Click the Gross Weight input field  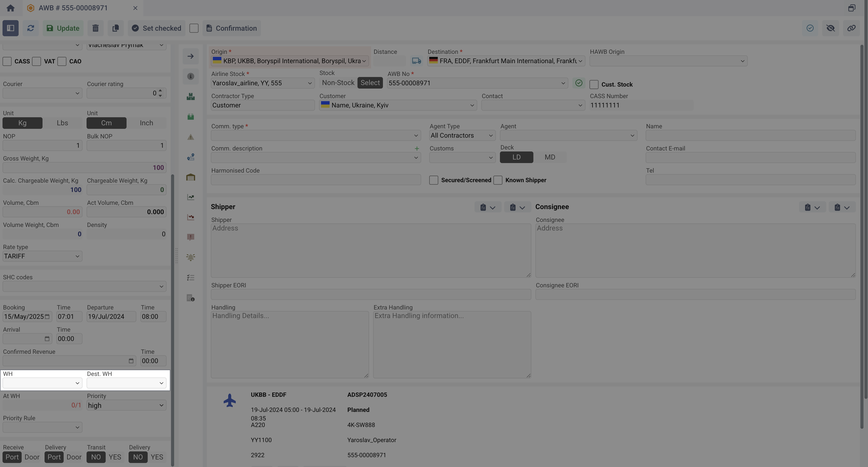(84, 168)
